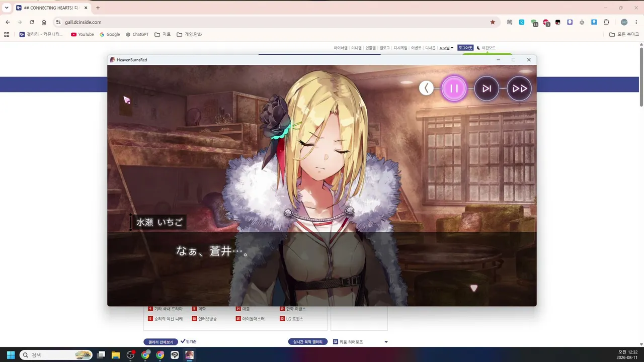The image size is (644, 362).
Task: Click the 갤러리 전체보기 button
Action: (x=160, y=342)
